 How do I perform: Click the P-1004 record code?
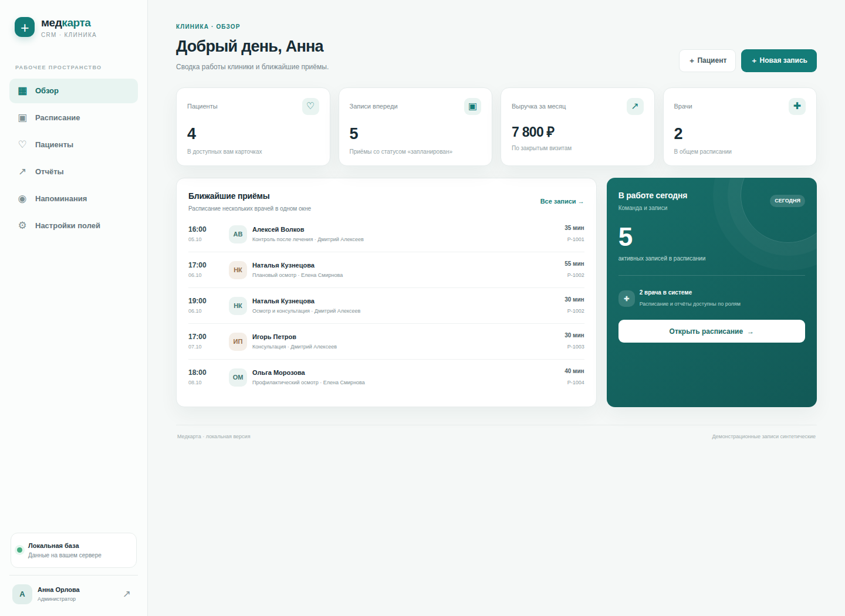(576, 383)
